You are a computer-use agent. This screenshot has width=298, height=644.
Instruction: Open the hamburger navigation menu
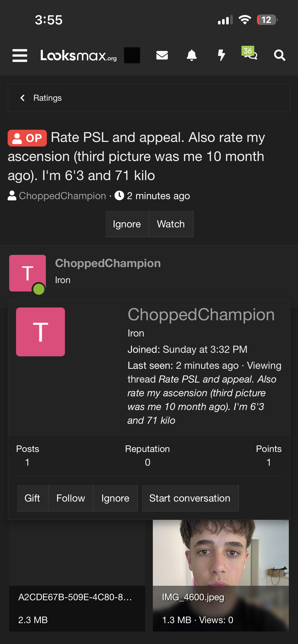20,55
